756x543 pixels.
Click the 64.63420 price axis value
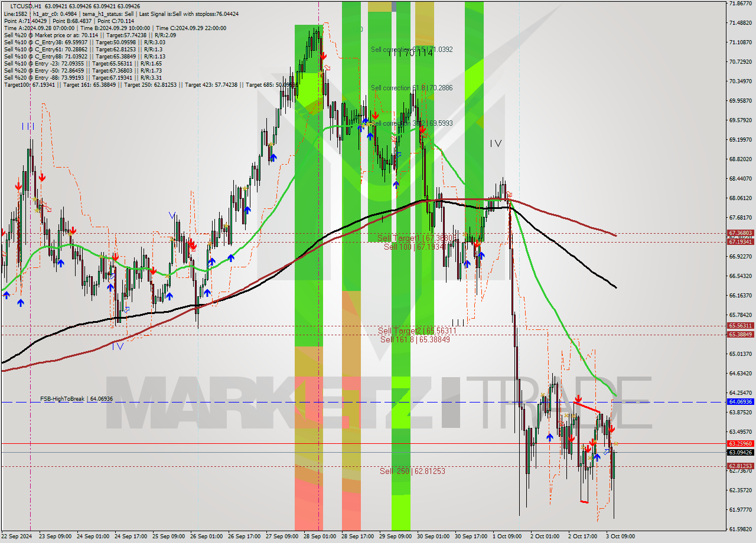(x=741, y=373)
